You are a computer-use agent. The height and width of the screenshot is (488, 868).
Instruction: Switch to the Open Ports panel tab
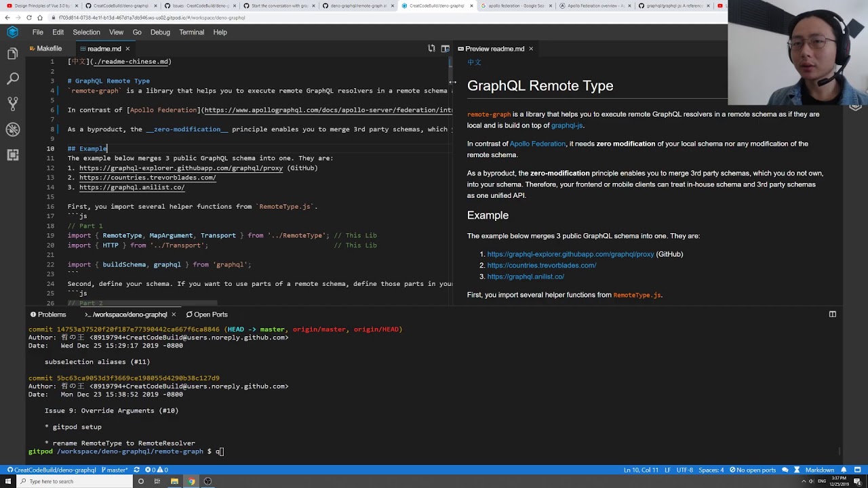(207, 314)
